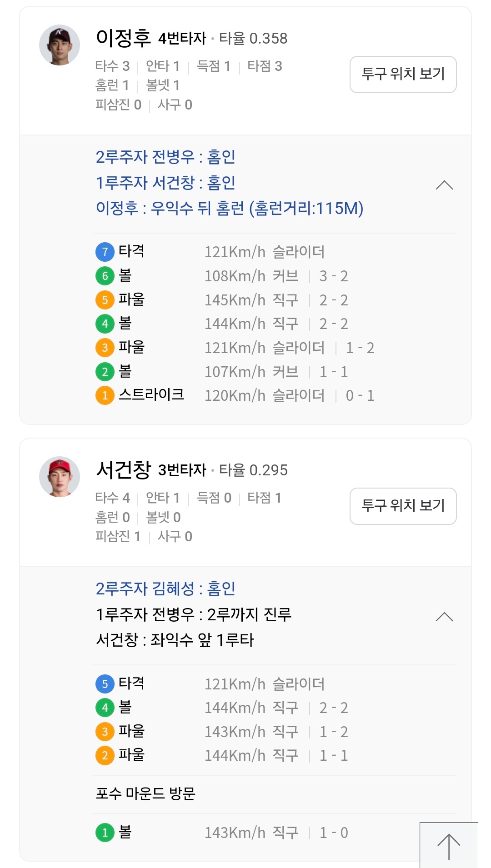
Task: Select 서건창 orange pitch 2 foul circle
Action: point(105,755)
